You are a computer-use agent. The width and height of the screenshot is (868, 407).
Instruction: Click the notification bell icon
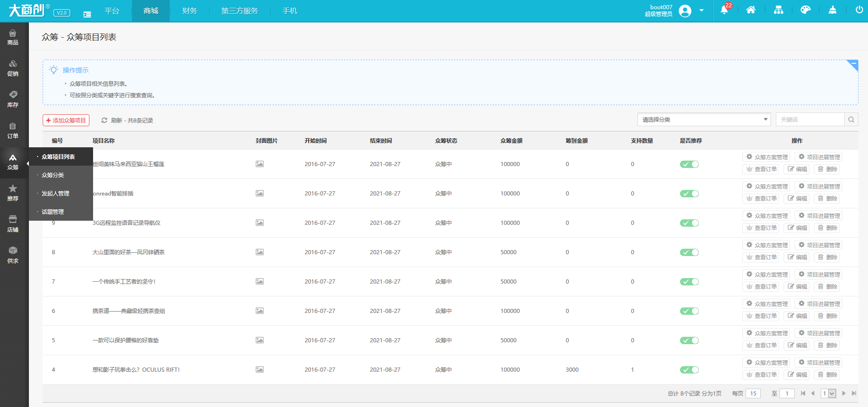click(724, 10)
